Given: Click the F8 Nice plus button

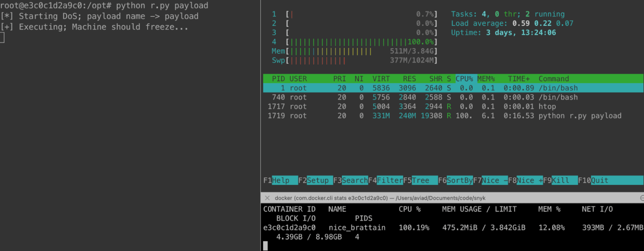Looking at the screenshot, I should click(x=526, y=180).
